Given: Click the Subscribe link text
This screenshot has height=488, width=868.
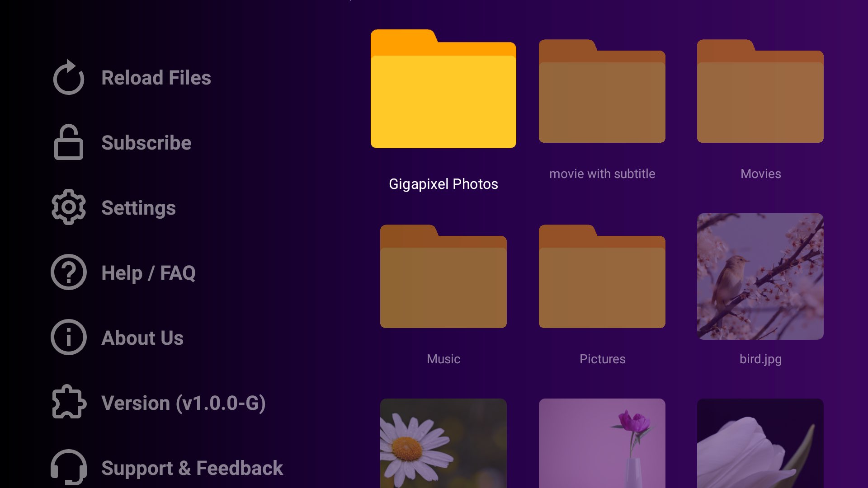Looking at the screenshot, I should (146, 143).
